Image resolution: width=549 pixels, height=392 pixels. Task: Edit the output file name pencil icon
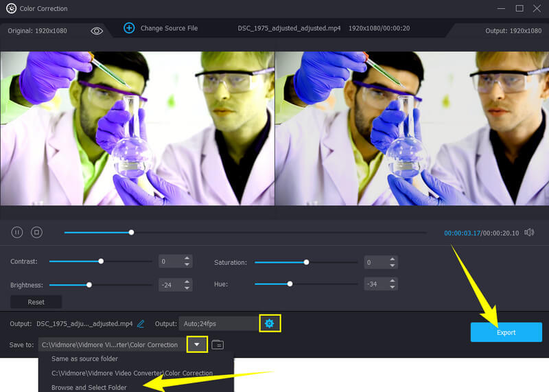(141, 323)
